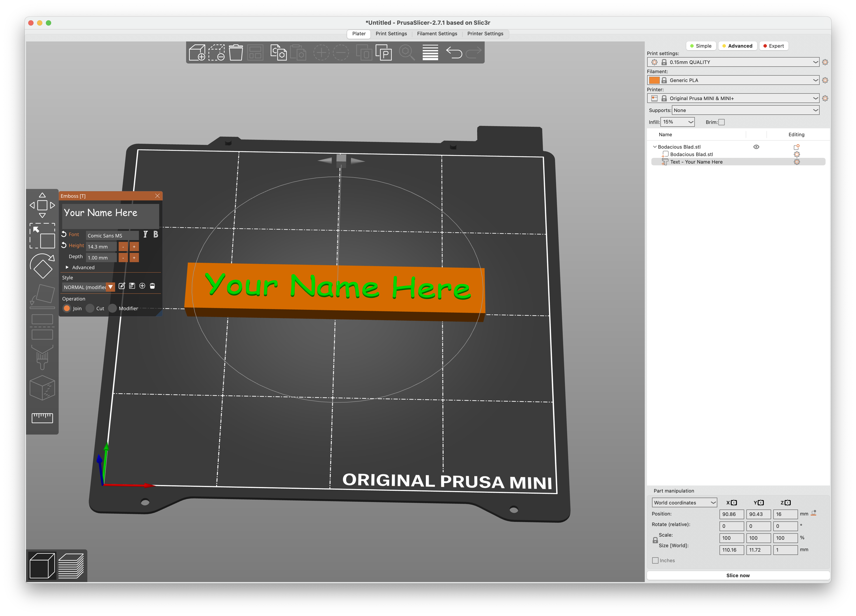The width and height of the screenshot is (856, 616).
Task: Click the orange filament color swatch
Action: click(x=655, y=80)
